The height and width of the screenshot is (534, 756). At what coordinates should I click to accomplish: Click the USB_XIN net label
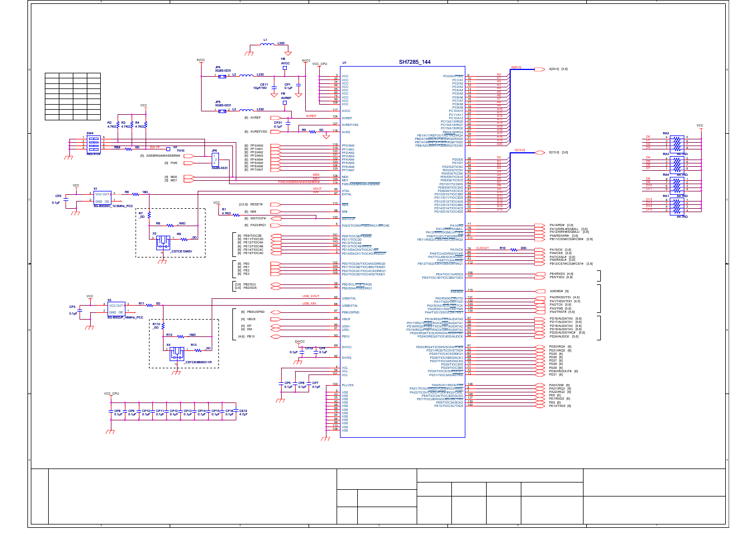(309, 303)
